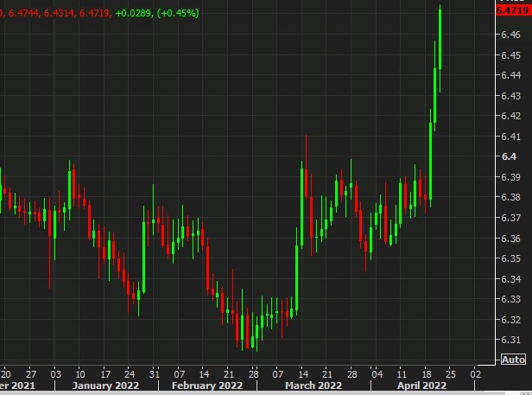
Task: Click the 6.42 price axis label
Action: coord(510,116)
